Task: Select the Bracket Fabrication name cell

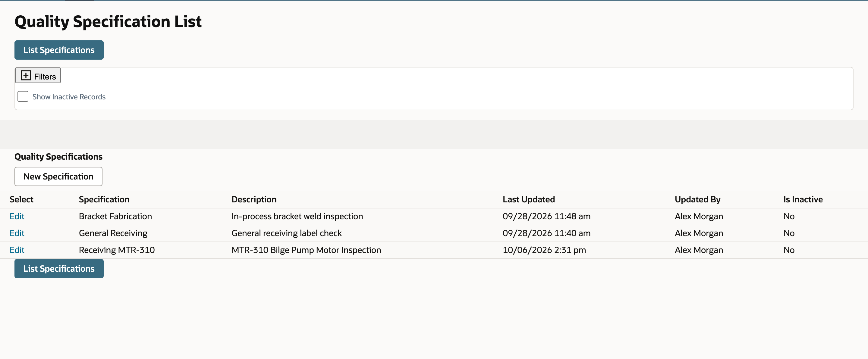Action: pyautogui.click(x=115, y=216)
